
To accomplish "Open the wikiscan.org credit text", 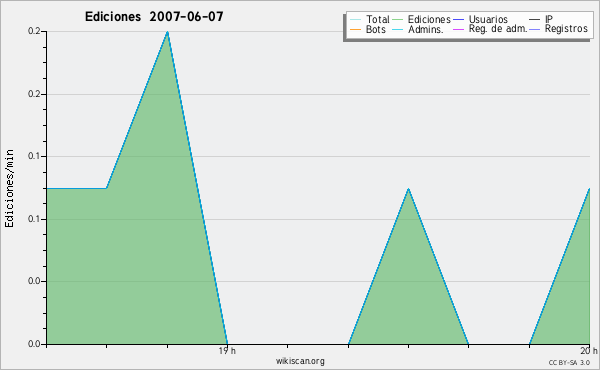I will pyautogui.click(x=300, y=361).
